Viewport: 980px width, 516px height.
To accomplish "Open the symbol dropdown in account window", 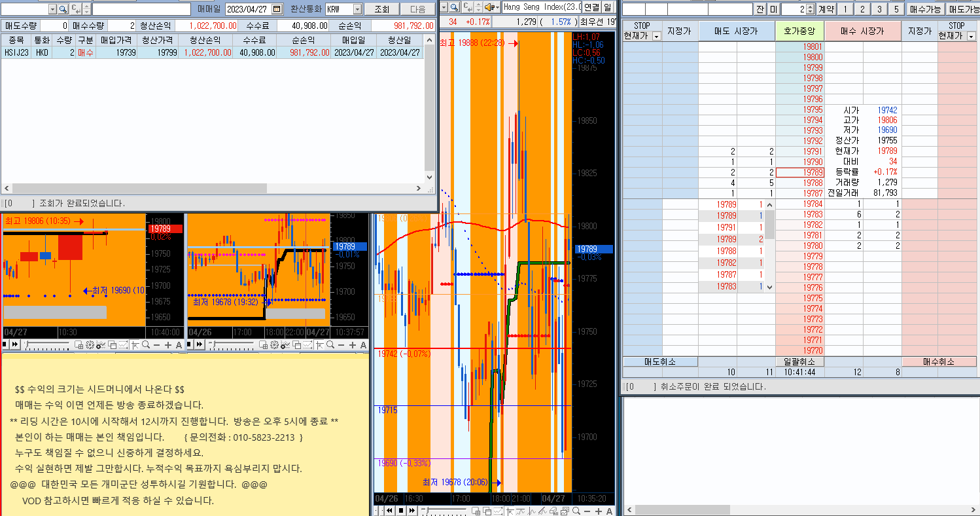I will pyautogui.click(x=52, y=9).
